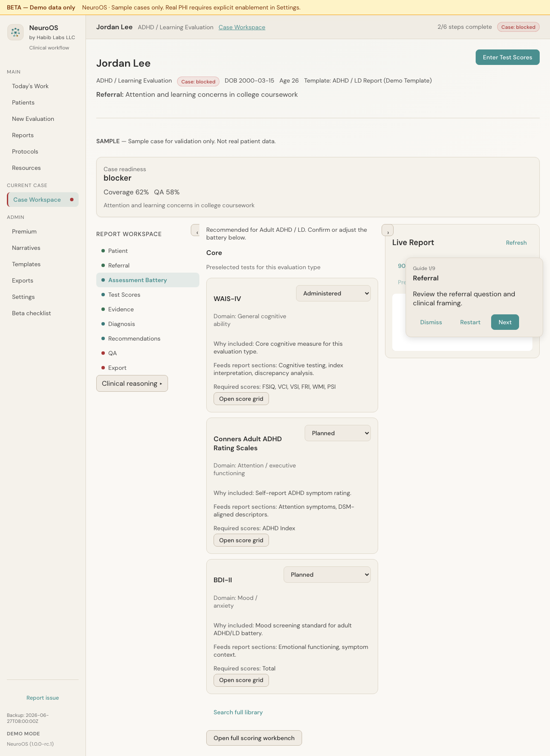550x756 pixels.
Task: Open score grid for WAIS-IV
Action: [x=241, y=399]
